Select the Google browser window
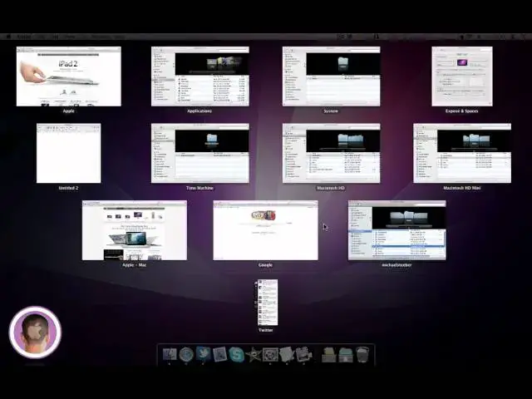The height and width of the screenshot is (399, 532). click(266, 230)
